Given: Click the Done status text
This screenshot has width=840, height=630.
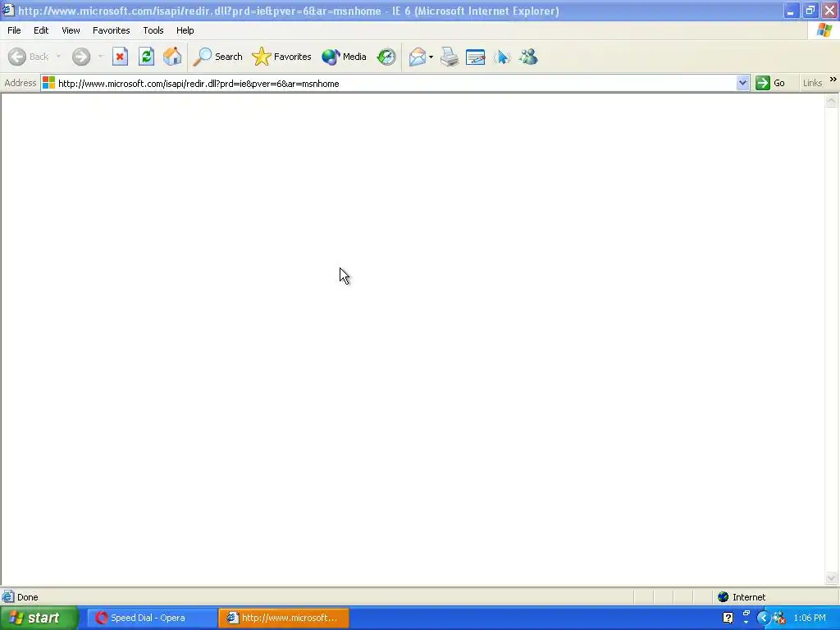Looking at the screenshot, I should (27, 597).
